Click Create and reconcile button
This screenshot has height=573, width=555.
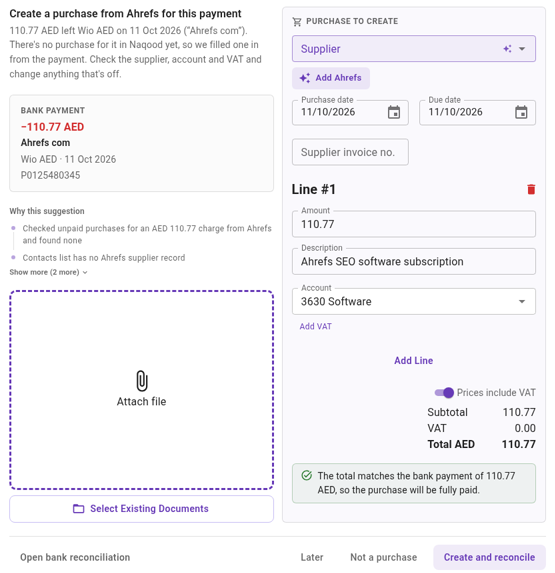(x=489, y=557)
